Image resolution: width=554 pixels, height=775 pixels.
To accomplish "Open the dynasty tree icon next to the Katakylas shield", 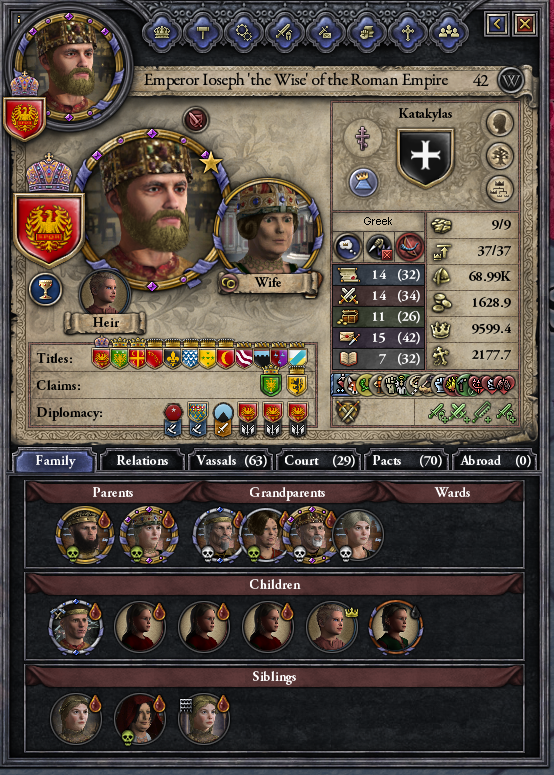I will click(x=500, y=156).
